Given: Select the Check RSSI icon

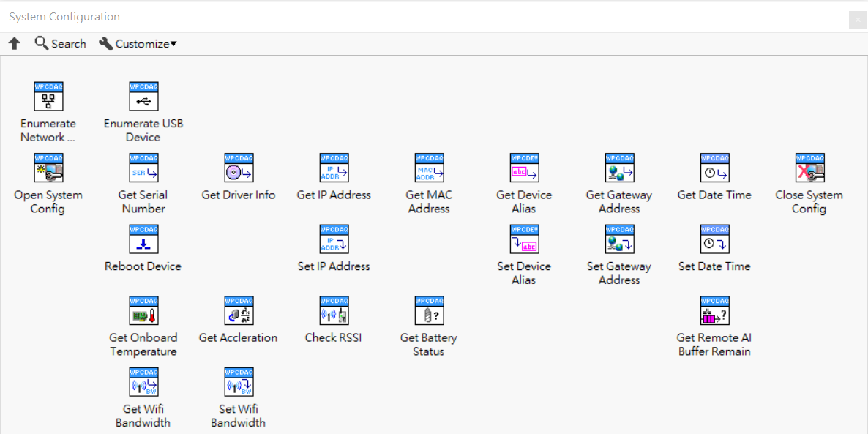Looking at the screenshot, I should click(334, 310).
